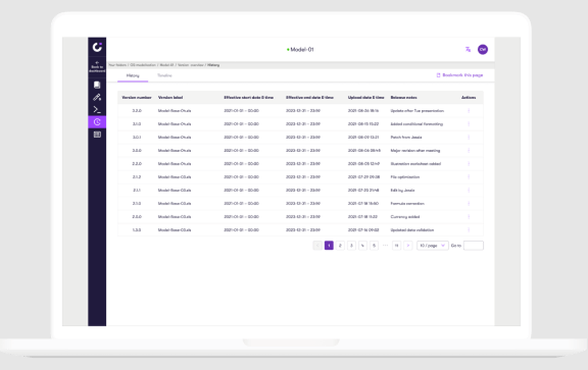This screenshot has height=370, width=588.
Task: Open actions menu for version 2.2.0
Action: 469,164
